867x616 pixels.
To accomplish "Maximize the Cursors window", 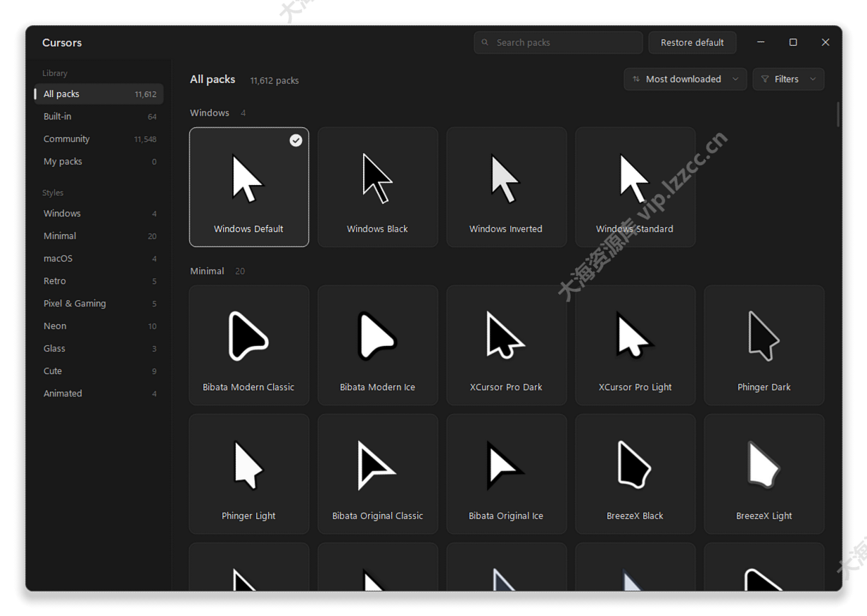I will pyautogui.click(x=793, y=42).
